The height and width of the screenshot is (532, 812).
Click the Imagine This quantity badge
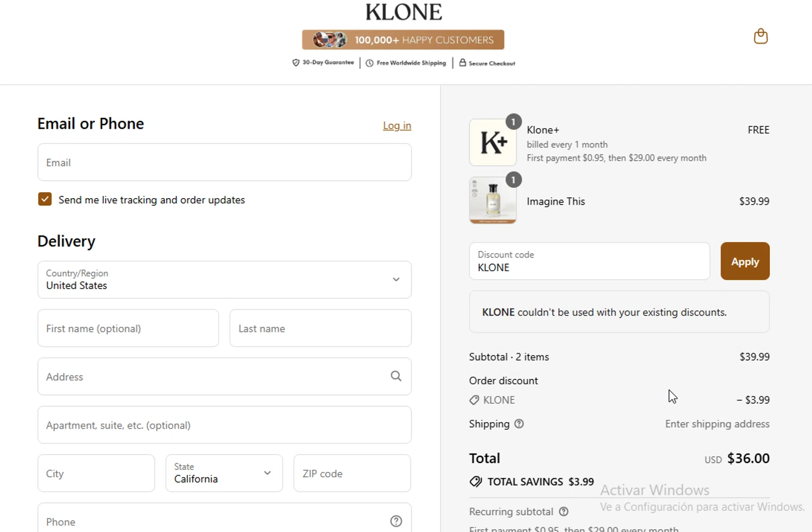[513, 180]
